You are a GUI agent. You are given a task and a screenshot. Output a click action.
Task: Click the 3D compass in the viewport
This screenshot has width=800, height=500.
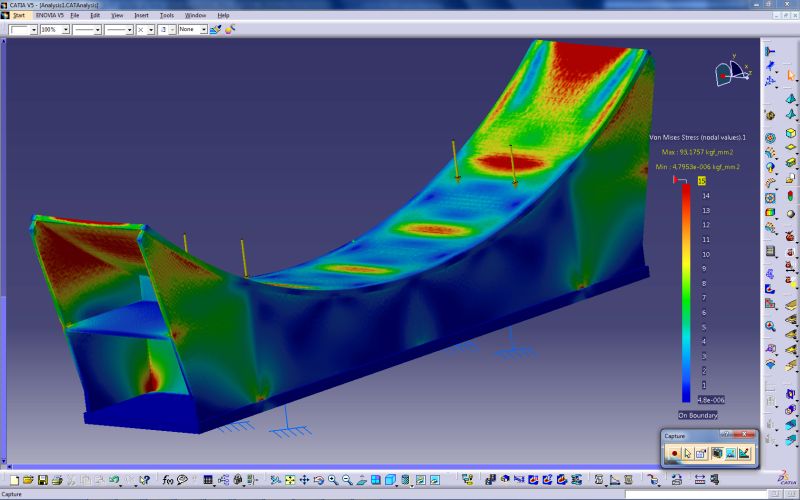click(731, 73)
